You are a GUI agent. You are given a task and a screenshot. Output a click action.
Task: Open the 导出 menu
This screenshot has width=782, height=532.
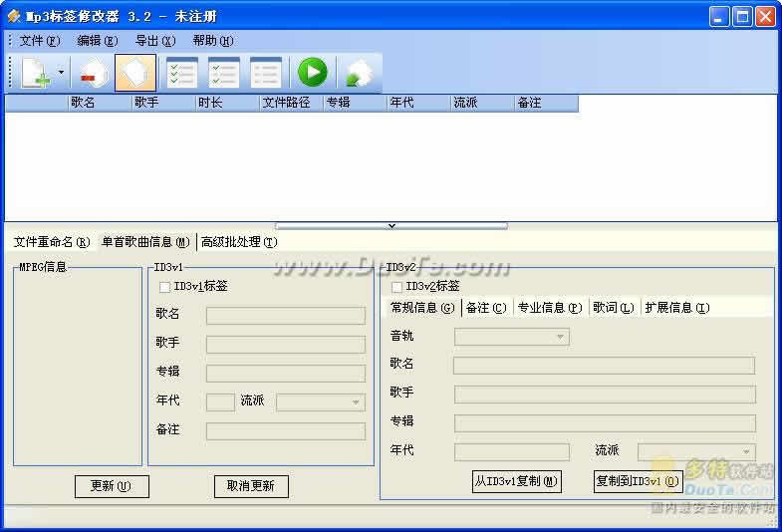(x=154, y=41)
